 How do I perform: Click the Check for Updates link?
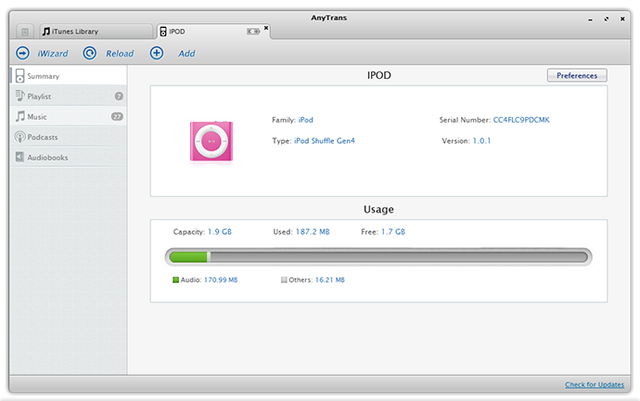pos(594,385)
